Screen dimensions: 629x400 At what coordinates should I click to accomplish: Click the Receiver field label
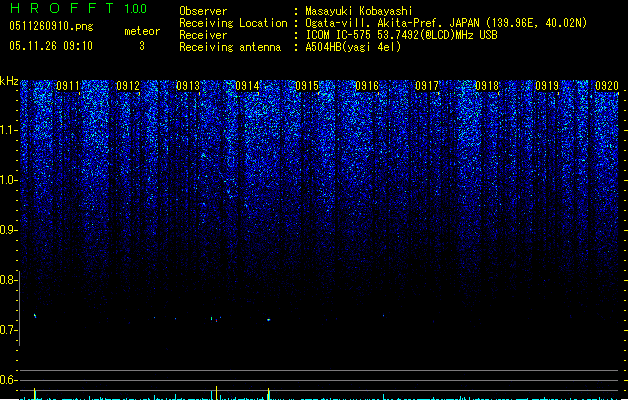(203, 35)
